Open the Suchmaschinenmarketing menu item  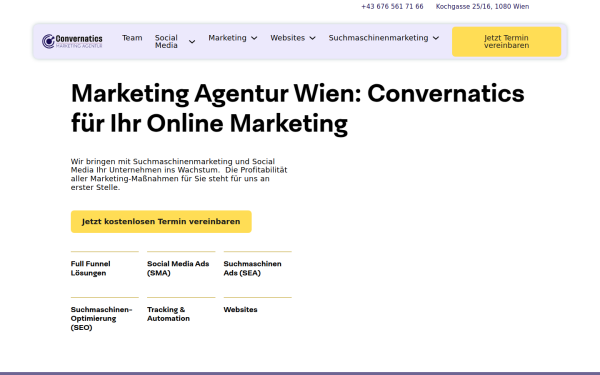[x=378, y=38]
